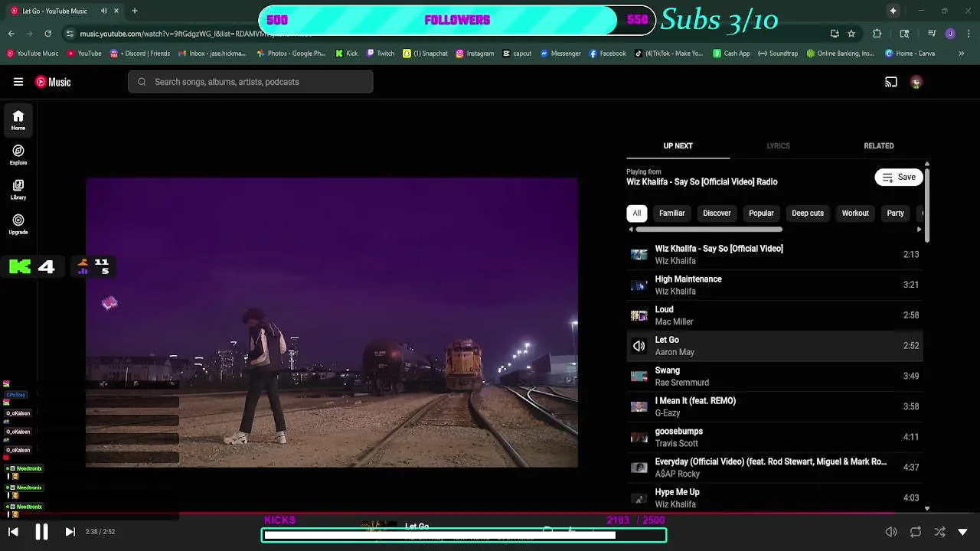Play Hype Me Up by Wiz Khalifa
The width and height of the screenshot is (980, 551).
coord(775,497)
